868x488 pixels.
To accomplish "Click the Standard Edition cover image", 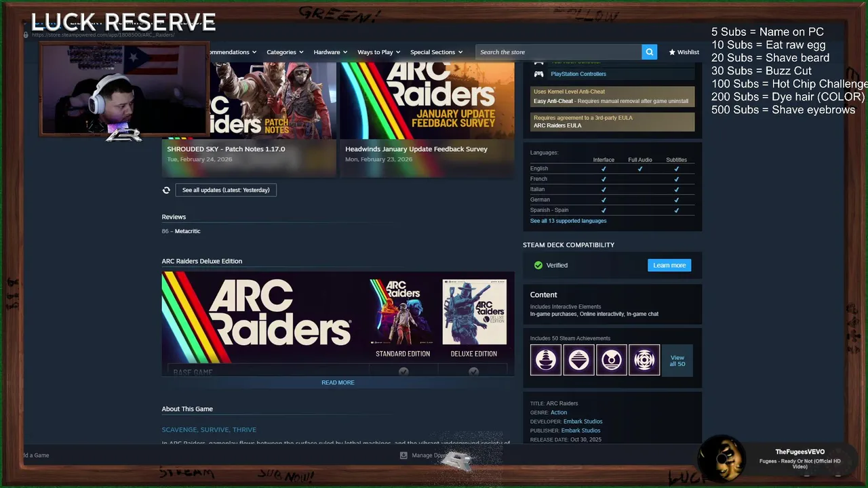I will point(402,312).
